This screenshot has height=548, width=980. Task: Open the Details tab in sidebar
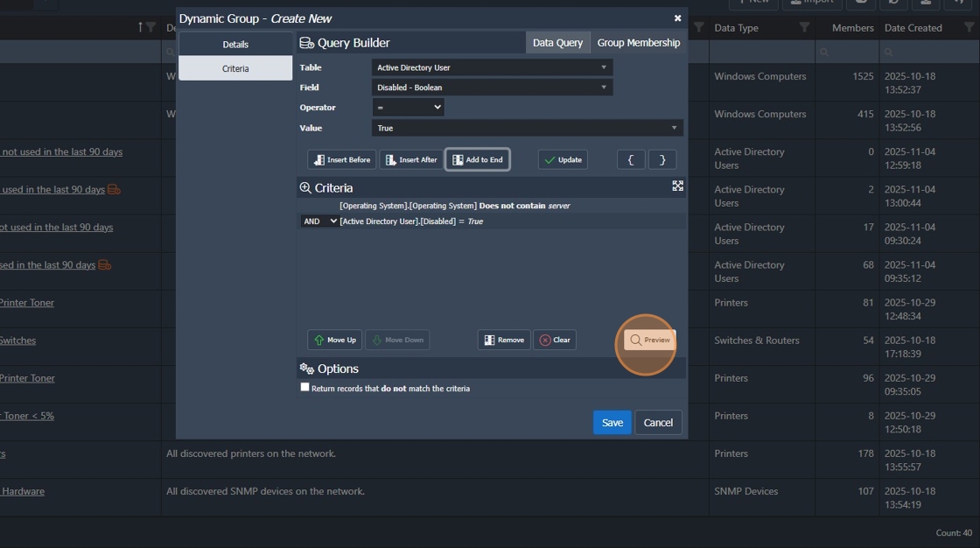coord(235,45)
